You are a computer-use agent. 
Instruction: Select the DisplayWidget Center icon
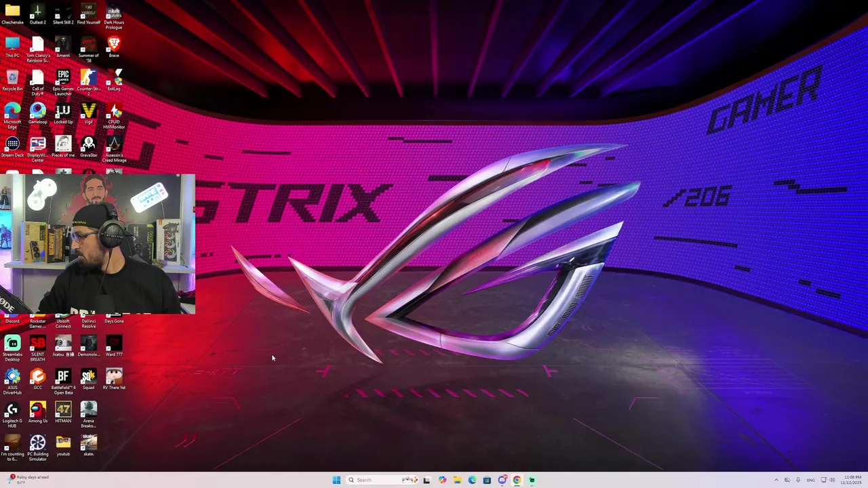click(37, 149)
